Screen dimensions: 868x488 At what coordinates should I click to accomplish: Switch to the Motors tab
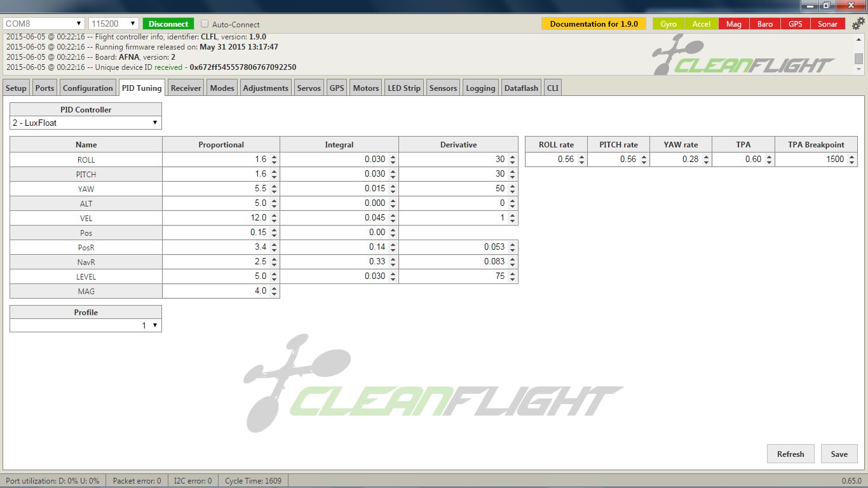click(366, 88)
